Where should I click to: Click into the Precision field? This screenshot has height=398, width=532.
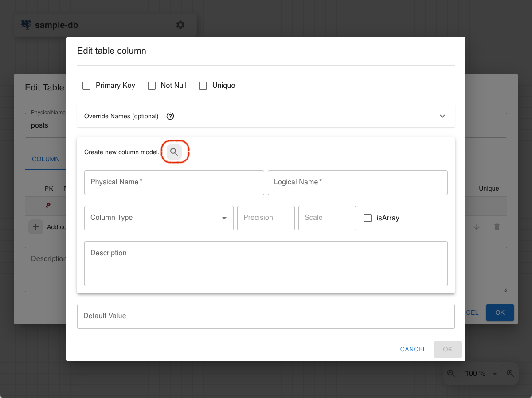[x=266, y=218]
